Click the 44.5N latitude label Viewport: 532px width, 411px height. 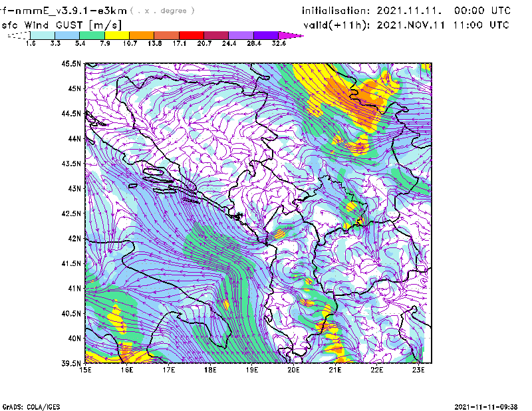[71, 113]
